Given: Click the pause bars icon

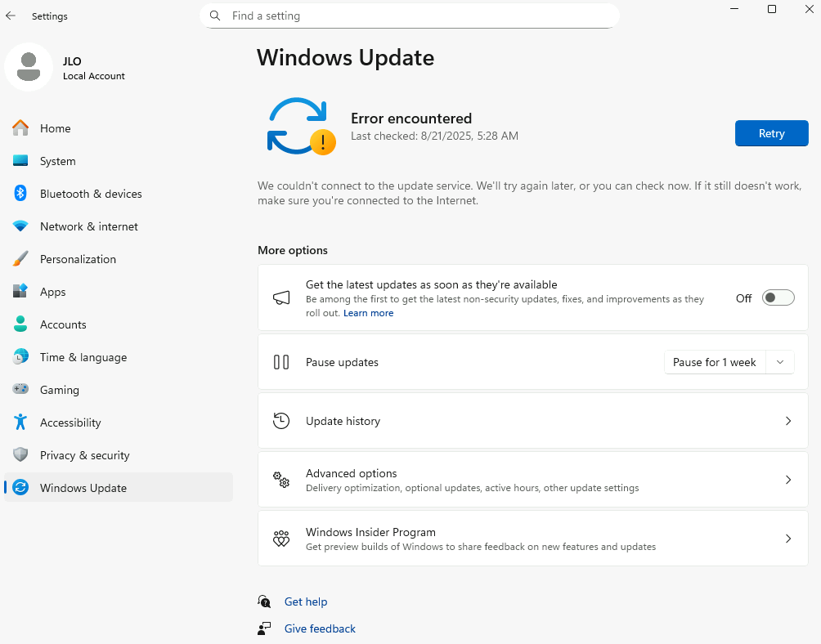Looking at the screenshot, I should coord(281,362).
